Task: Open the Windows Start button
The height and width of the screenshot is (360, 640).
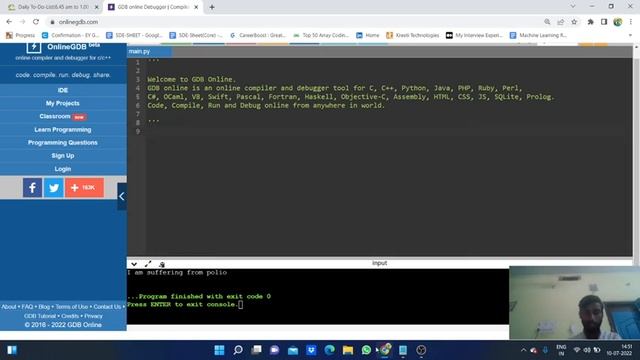Action: click(x=219, y=350)
